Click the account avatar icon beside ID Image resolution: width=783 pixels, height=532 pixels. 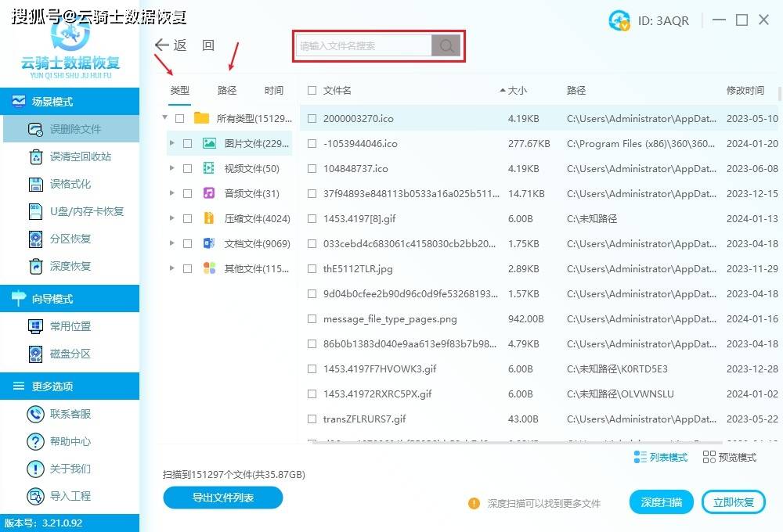(x=619, y=20)
